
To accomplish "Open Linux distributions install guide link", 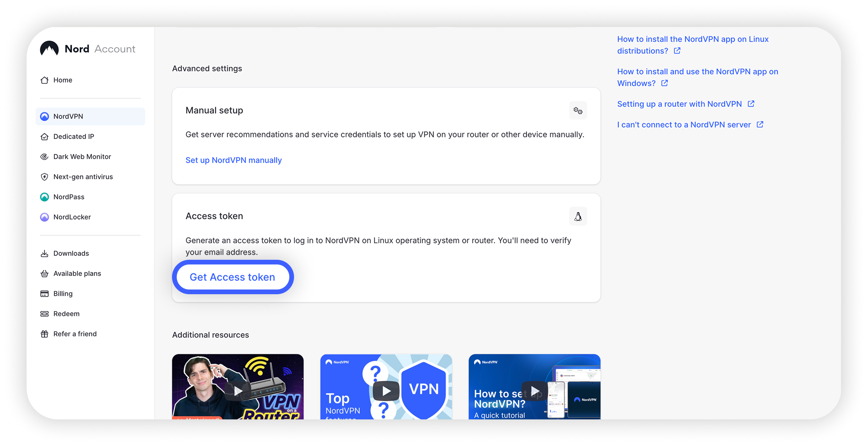I will click(693, 45).
